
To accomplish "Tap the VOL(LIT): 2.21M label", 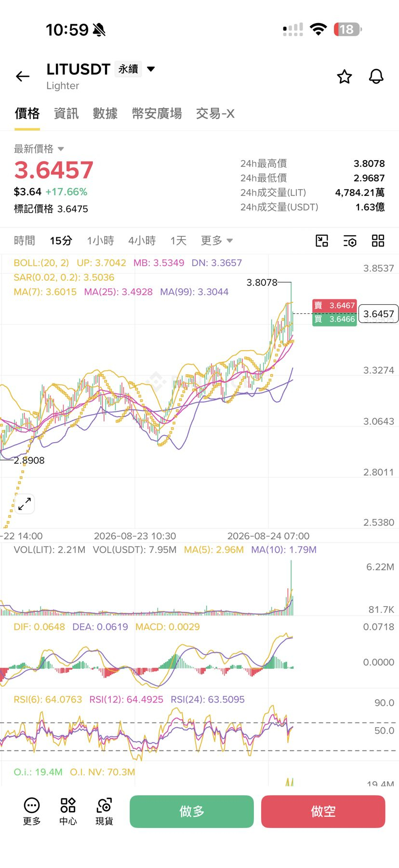I will click(50, 550).
